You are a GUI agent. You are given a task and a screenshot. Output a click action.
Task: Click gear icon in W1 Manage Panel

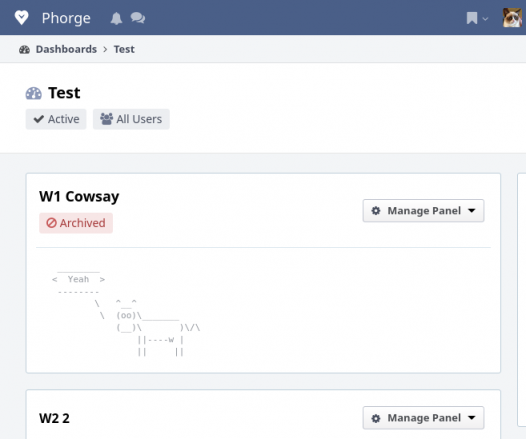pyautogui.click(x=376, y=211)
